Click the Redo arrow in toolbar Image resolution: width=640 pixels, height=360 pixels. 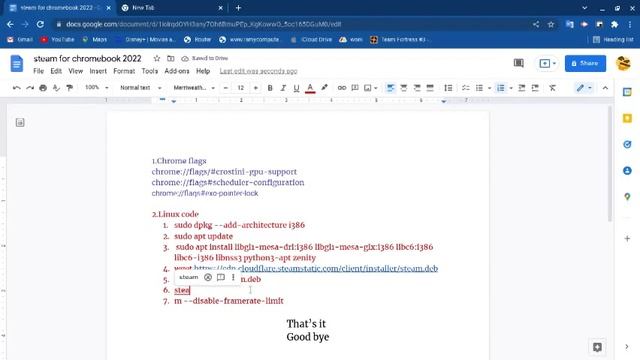click(x=30, y=88)
